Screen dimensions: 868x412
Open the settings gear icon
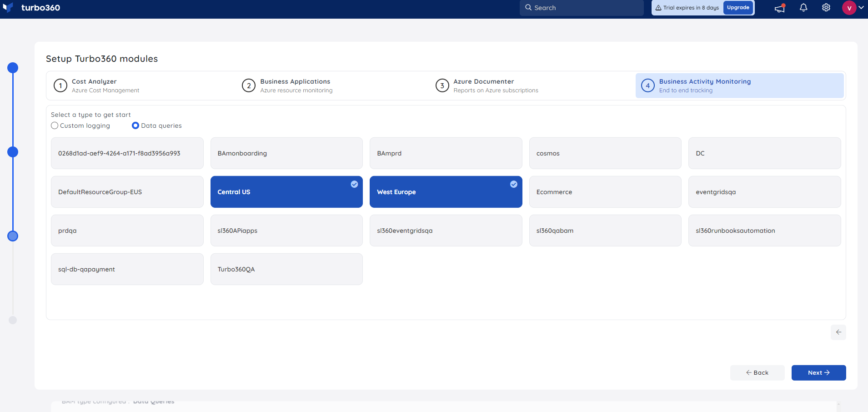826,8
